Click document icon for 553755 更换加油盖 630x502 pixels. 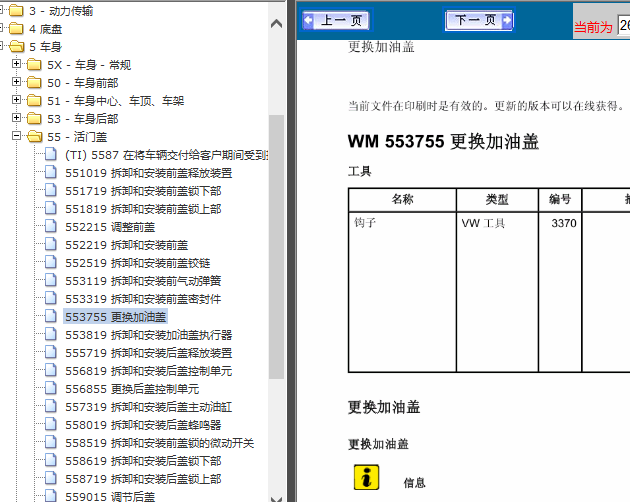point(51,316)
